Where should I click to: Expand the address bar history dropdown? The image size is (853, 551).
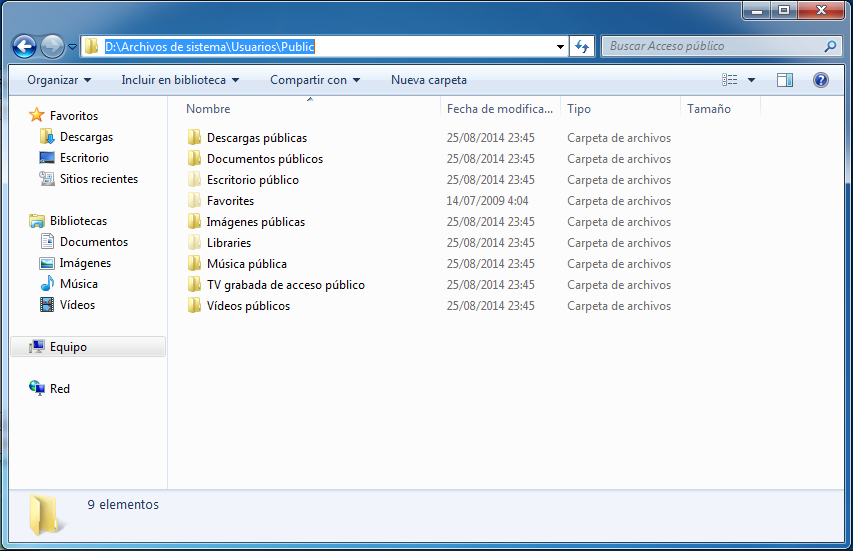tap(560, 47)
